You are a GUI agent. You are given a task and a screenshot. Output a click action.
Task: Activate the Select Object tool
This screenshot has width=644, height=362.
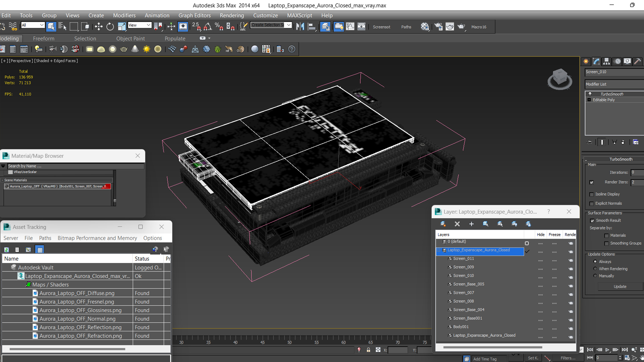(x=51, y=26)
